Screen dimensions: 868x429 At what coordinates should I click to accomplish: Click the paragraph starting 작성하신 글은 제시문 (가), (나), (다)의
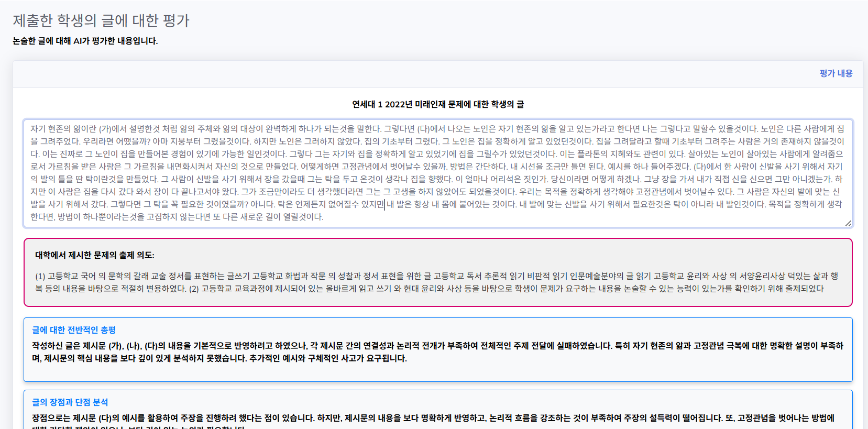438,352
